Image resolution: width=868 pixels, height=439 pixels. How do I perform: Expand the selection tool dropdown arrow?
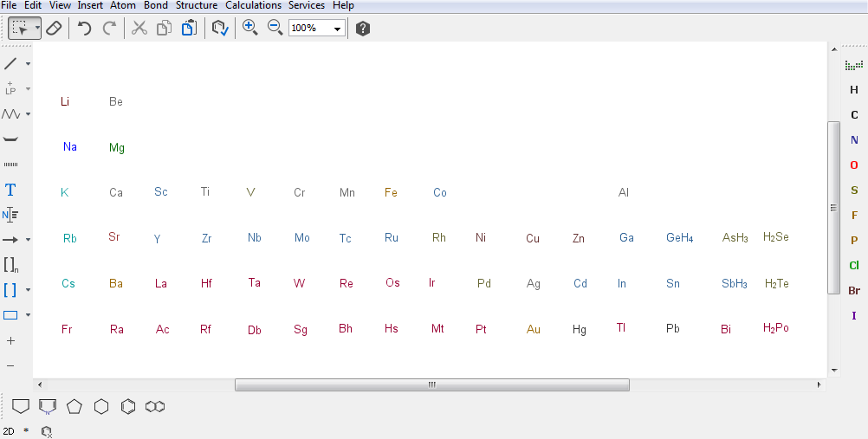click(x=38, y=29)
